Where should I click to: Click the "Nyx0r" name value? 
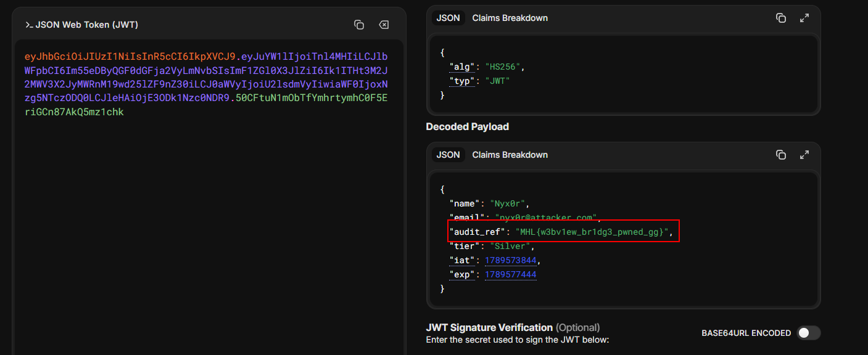(x=509, y=203)
